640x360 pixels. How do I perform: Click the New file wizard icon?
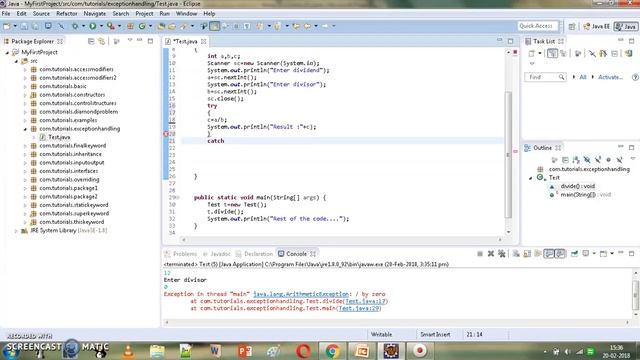pos(7,26)
